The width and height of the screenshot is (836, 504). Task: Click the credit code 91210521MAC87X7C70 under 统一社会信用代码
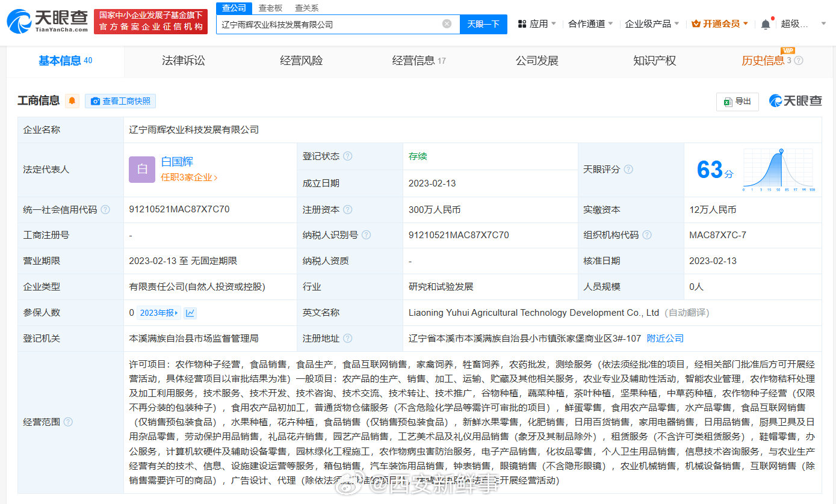(x=179, y=209)
